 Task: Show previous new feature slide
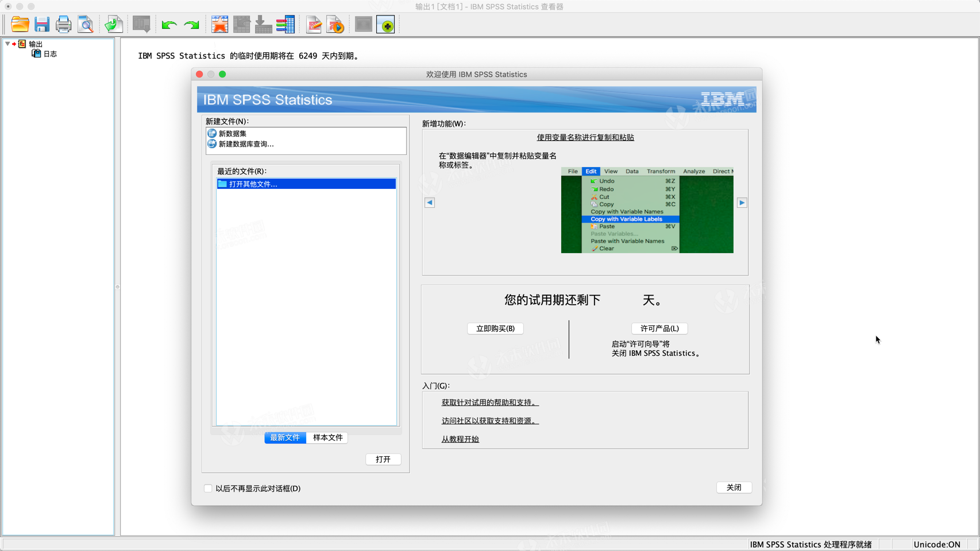(x=430, y=203)
